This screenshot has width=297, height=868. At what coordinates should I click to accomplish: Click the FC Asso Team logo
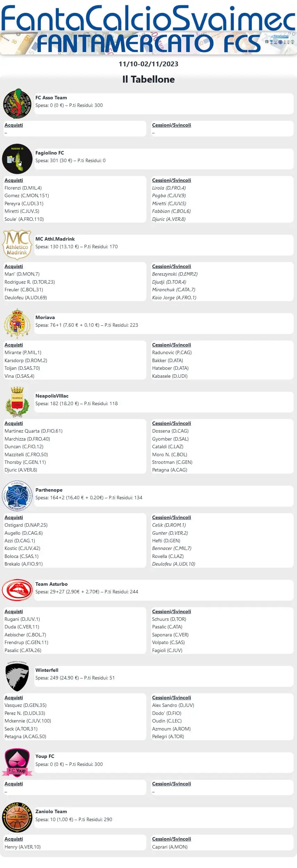17,103
